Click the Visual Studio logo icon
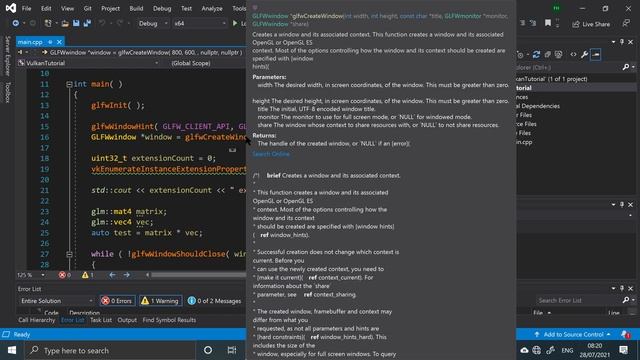Image resolution: width=640 pixels, height=360 pixels. tap(11, 8)
